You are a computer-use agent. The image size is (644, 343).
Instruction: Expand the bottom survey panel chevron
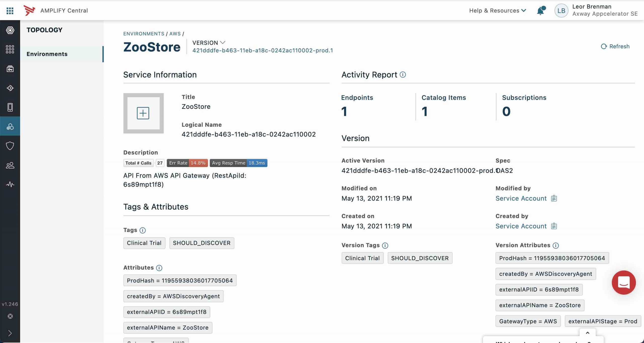point(587,333)
